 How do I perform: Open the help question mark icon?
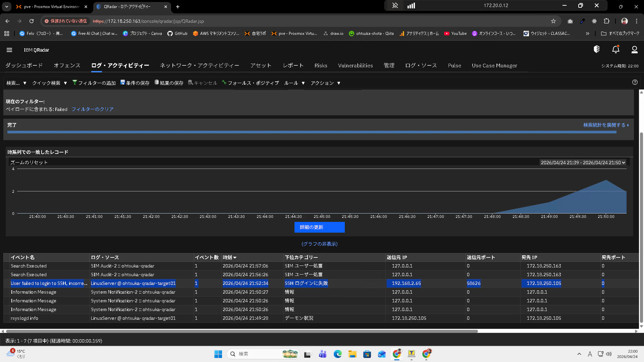coord(635,82)
